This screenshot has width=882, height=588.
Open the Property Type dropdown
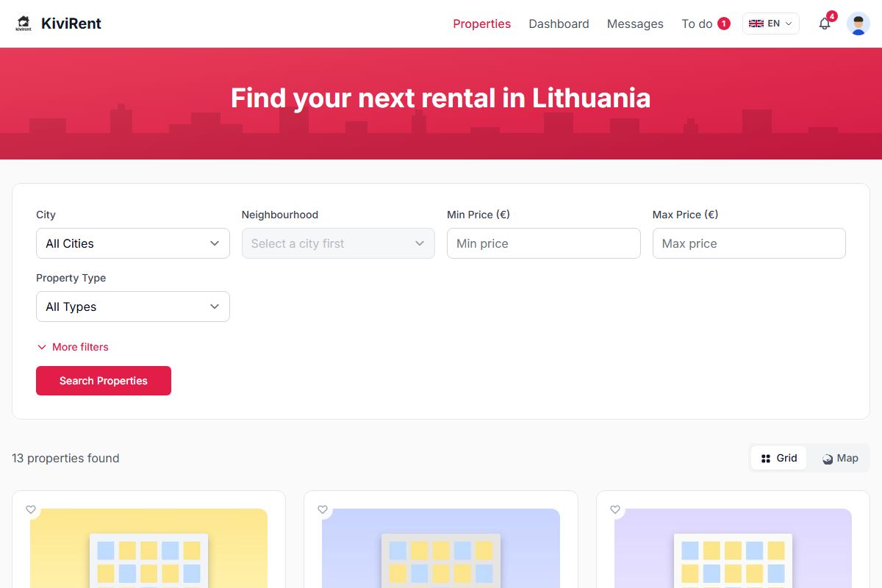(x=133, y=306)
